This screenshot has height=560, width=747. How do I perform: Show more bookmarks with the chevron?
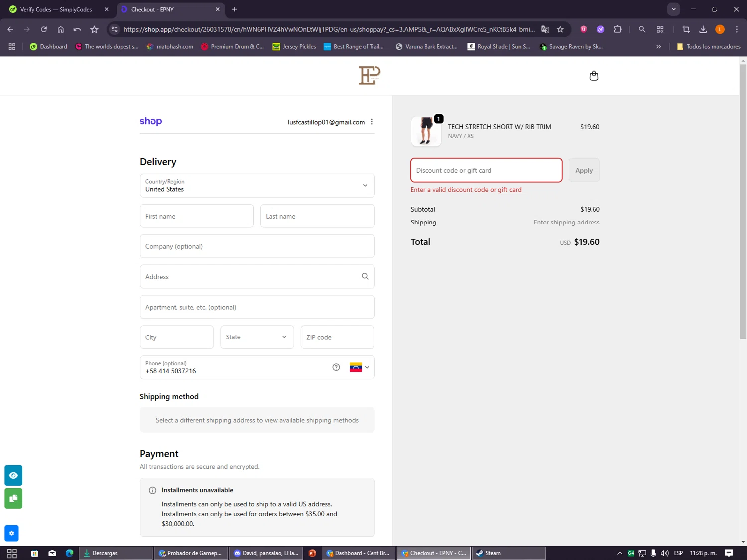point(659,47)
